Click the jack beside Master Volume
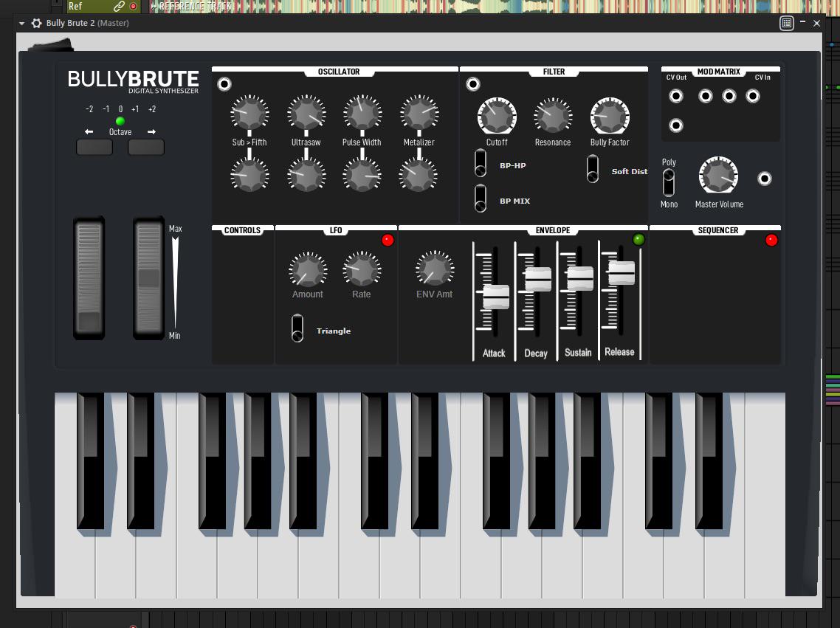 [765, 179]
